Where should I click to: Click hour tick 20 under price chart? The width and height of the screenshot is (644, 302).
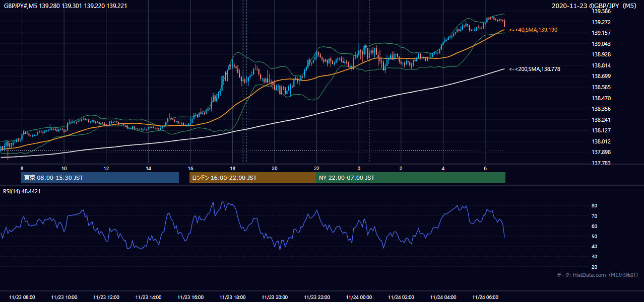click(x=275, y=168)
